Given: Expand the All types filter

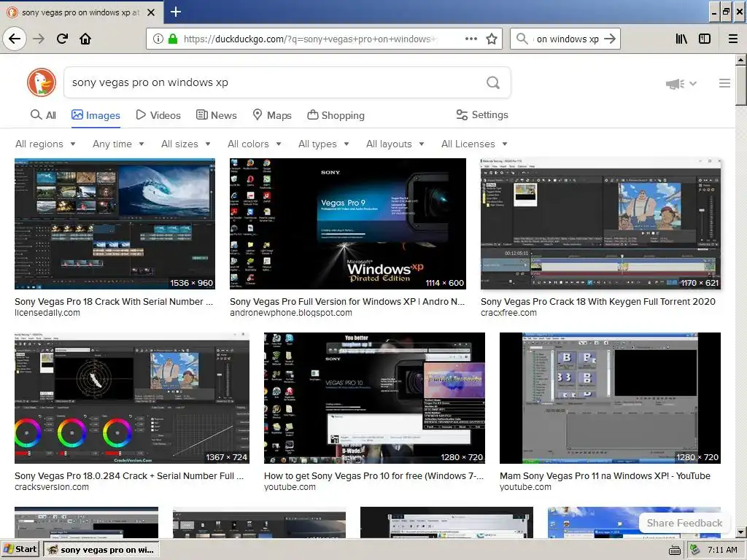Looking at the screenshot, I should tap(324, 144).
